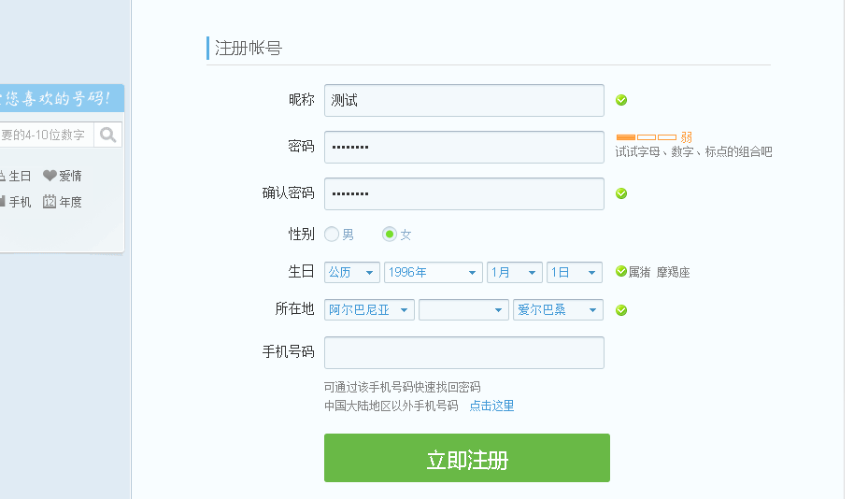Image resolution: width=868 pixels, height=499 pixels.
Task: Click the green checkmark beside the nickname field
Action: click(x=621, y=100)
